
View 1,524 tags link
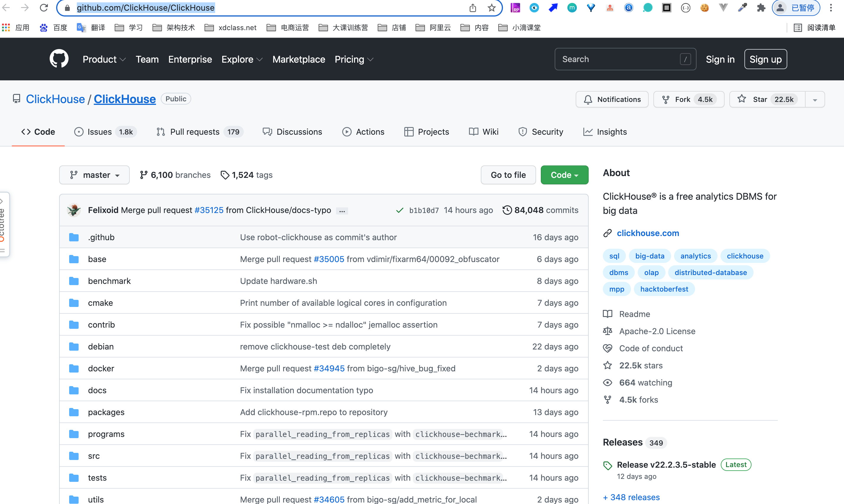(246, 175)
